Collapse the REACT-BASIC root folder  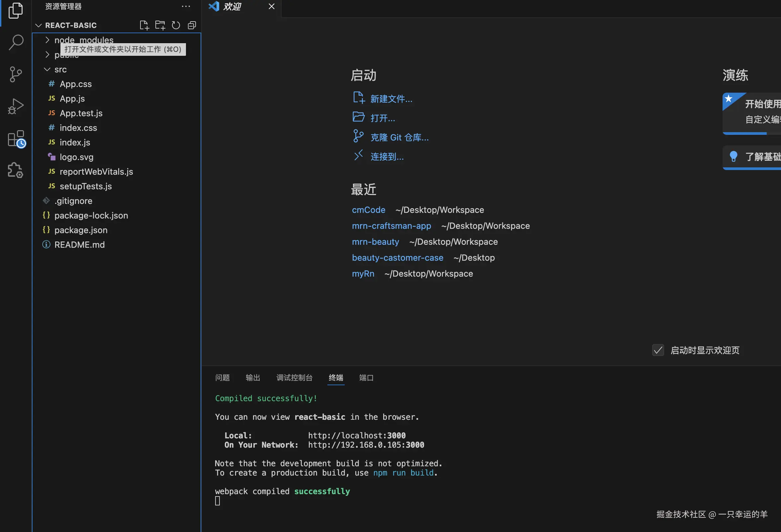[39, 25]
